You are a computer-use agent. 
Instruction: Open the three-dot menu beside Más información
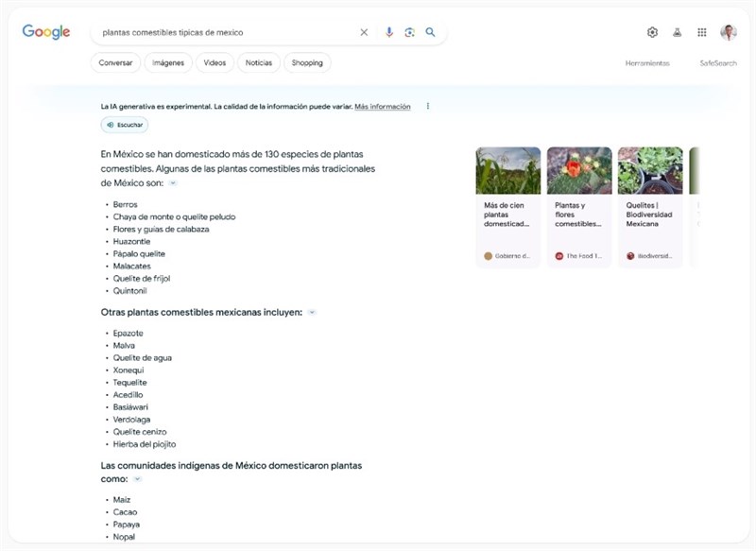coord(428,106)
